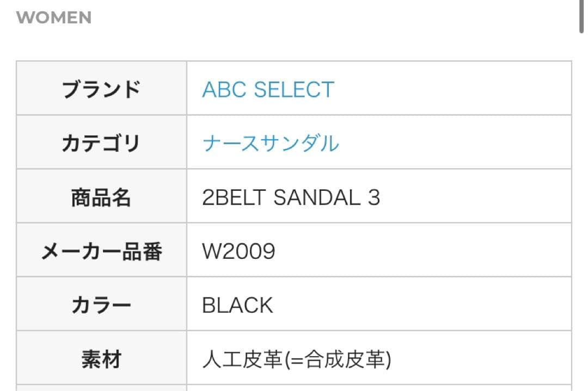Select the W2009 maker part number

click(238, 251)
